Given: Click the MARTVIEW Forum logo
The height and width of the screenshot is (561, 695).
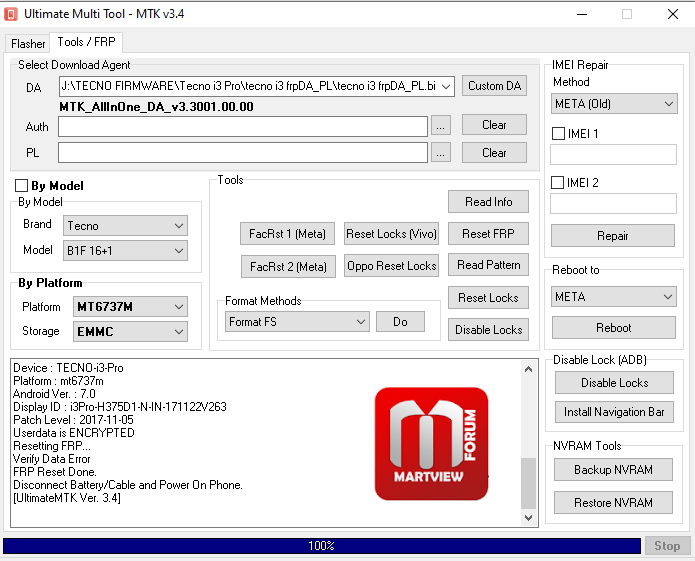Looking at the screenshot, I should click(x=431, y=444).
